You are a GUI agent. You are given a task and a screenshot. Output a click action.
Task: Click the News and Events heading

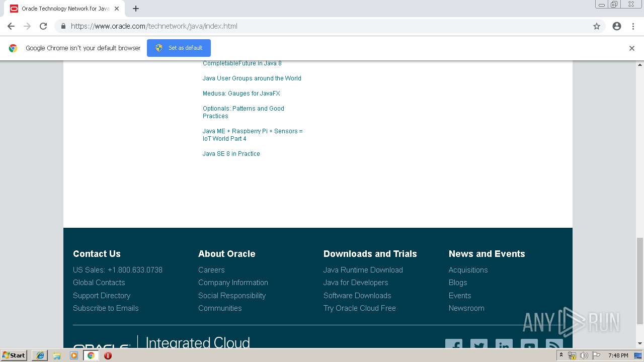click(487, 254)
